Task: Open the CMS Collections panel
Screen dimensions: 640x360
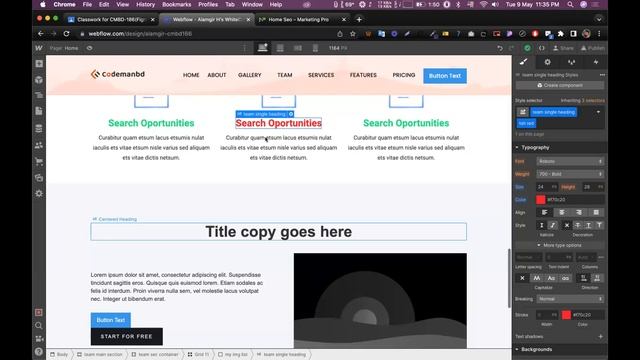Action: [39, 128]
